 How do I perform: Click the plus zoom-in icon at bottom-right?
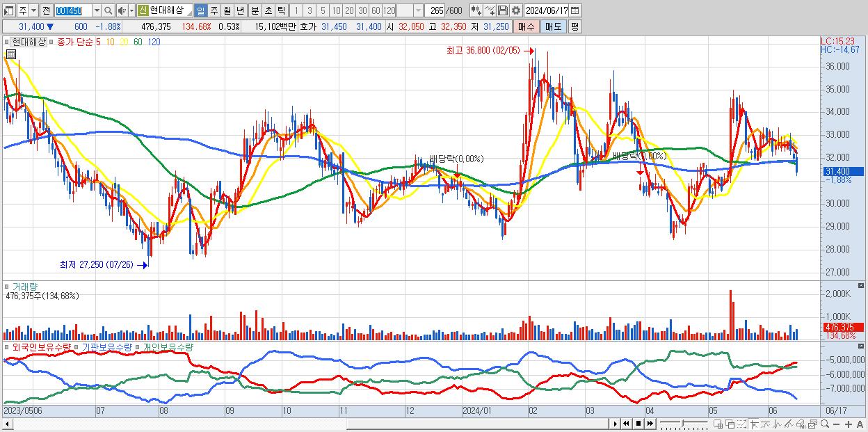[x=849, y=424]
